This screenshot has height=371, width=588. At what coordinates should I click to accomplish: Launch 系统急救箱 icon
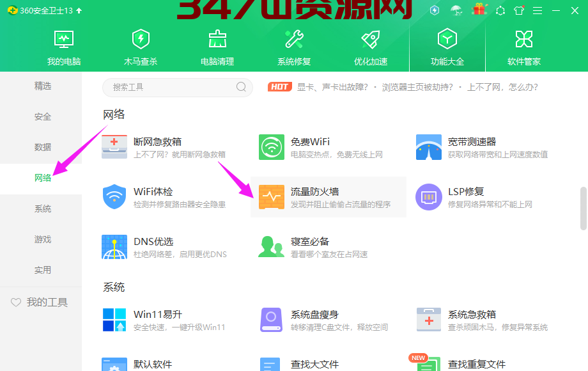(429, 320)
